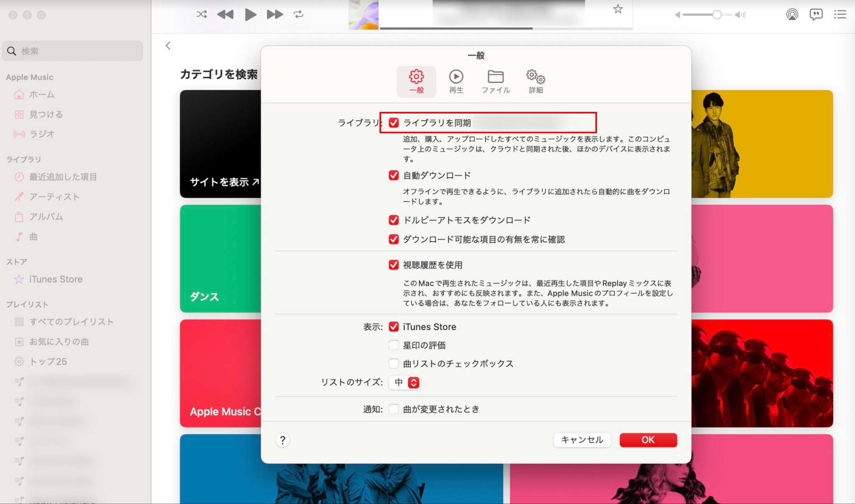The width and height of the screenshot is (855, 504).
Task: Toggle 視聴履歴を使用 checkbox
Action: tap(394, 265)
